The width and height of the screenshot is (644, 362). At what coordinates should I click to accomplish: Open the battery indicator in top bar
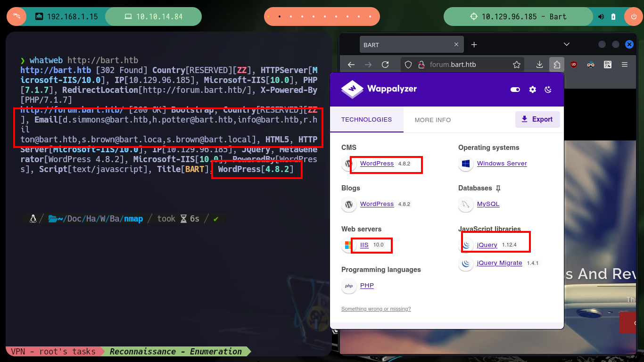[613, 16]
